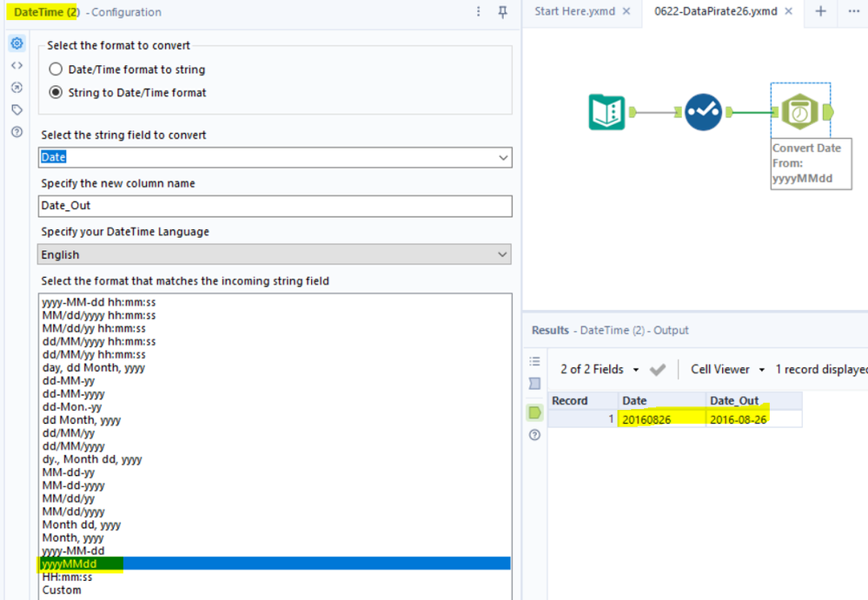
Task: Switch to 0622-DataPirate26.yxmd tab
Action: (716, 11)
